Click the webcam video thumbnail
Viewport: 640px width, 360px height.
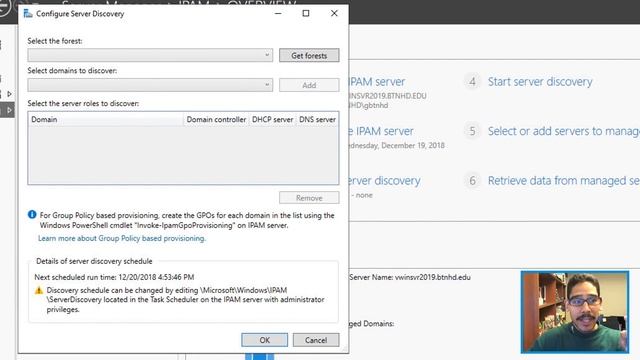coord(575,312)
